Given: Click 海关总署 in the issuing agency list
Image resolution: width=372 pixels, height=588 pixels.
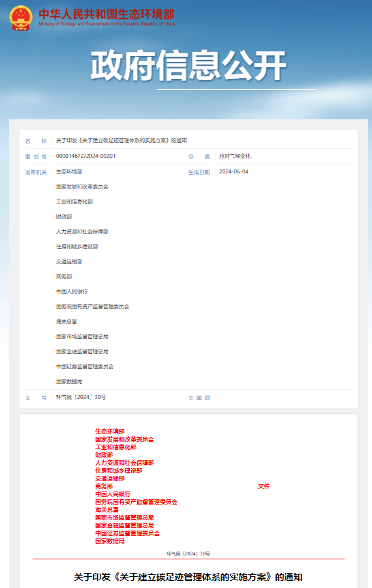Looking at the screenshot, I should 67,322.
